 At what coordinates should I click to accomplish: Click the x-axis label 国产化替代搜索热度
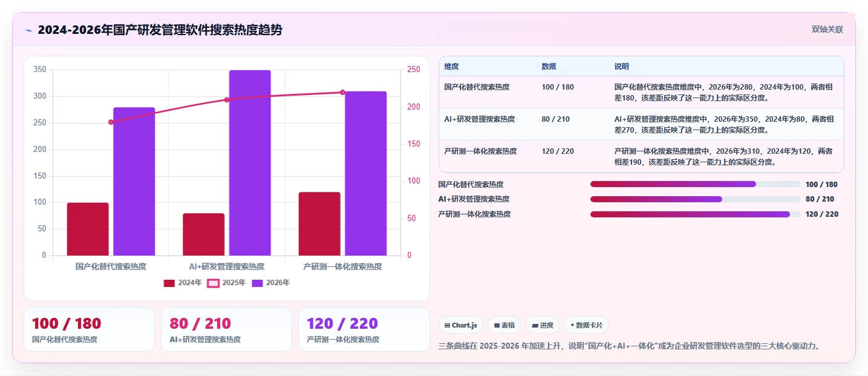(x=111, y=266)
